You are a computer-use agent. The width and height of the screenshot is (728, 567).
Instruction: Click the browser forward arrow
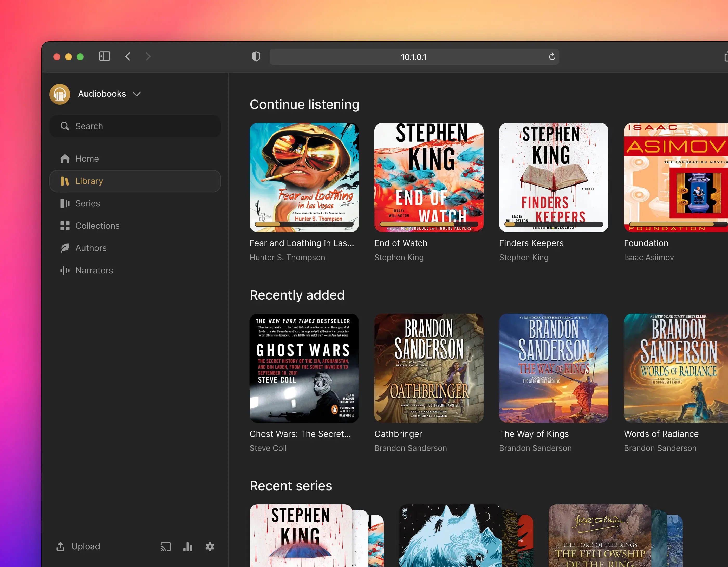(x=148, y=57)
